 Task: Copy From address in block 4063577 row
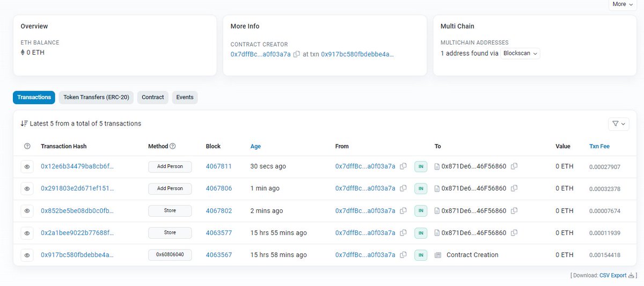click(x=404, y=233)
